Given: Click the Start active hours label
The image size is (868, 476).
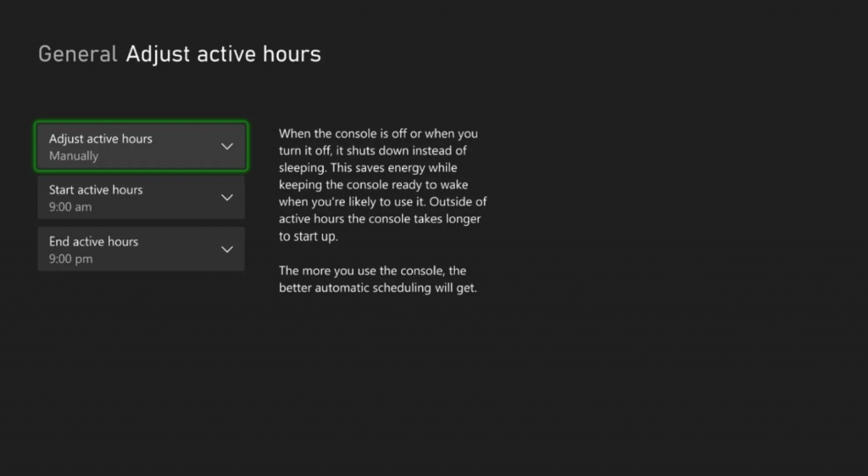Looking at the screenshot, I should tap(96, 190).
